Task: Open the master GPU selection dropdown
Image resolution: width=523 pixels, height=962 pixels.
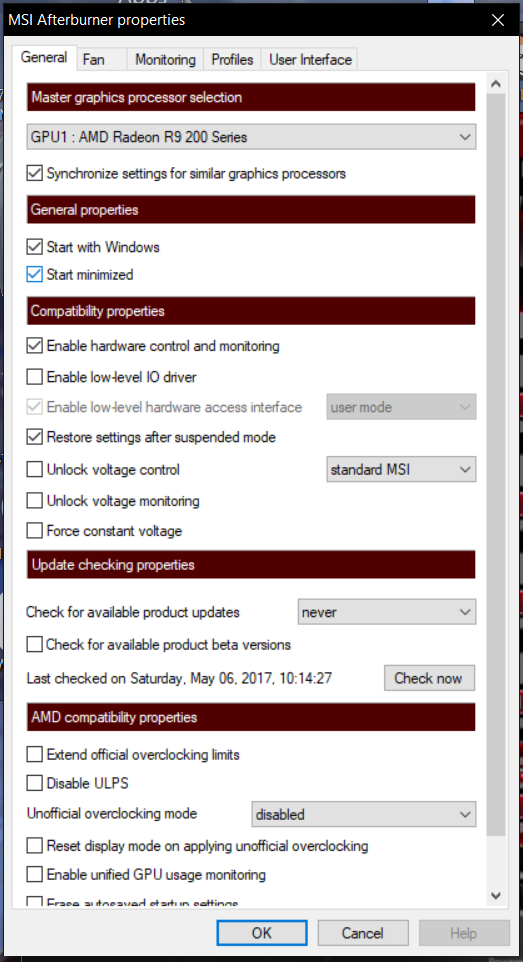Action: (x=251, y=137)
